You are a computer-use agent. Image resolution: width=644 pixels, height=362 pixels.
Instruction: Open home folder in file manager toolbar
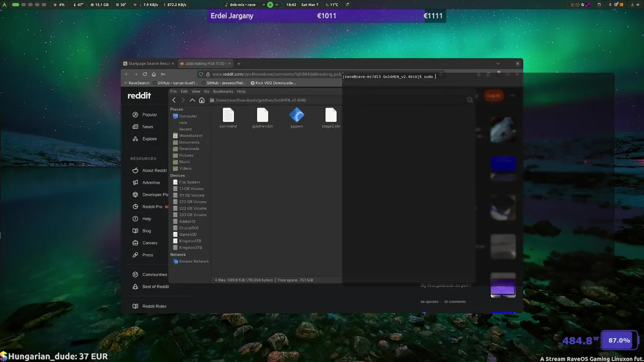click(x=202, y=100)
